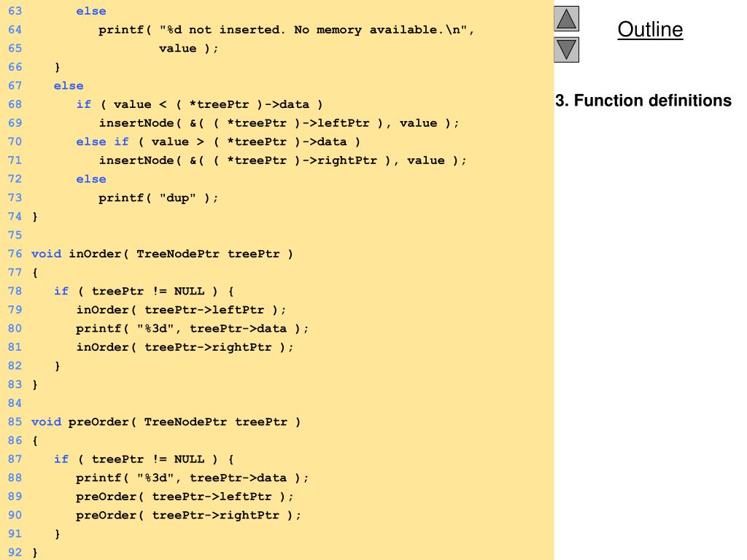Screen dimensions: 747x560
Task: Click preOrder rightPtr call on line 90
Action: (x=188, y=516)
